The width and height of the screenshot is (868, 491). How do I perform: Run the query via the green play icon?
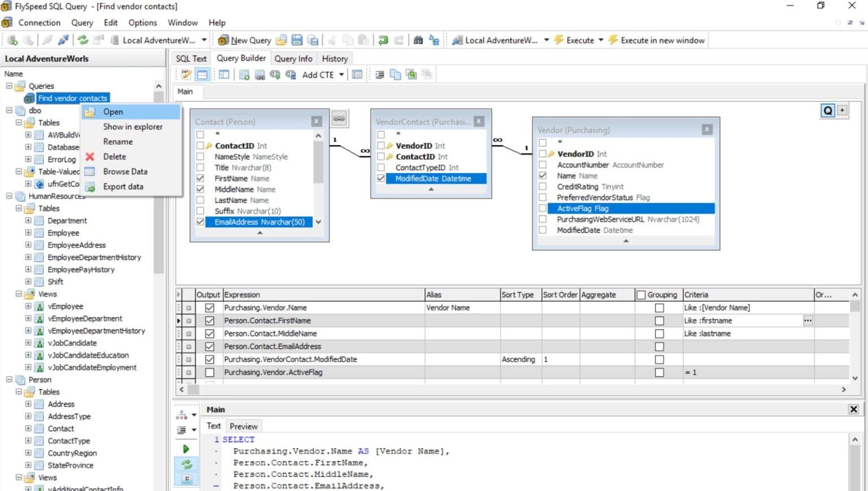[186, 449]
